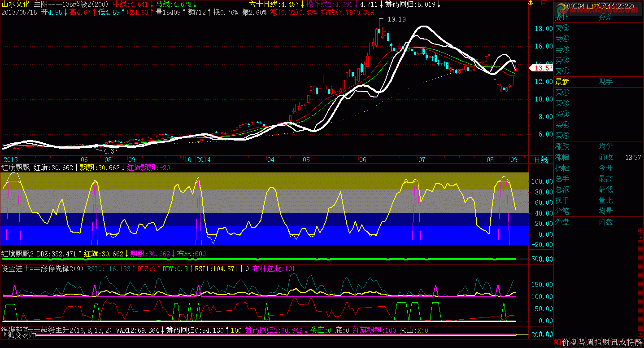Switch to the 特 tab
This screenshot has width=644, height=348.
pos(631,342)
